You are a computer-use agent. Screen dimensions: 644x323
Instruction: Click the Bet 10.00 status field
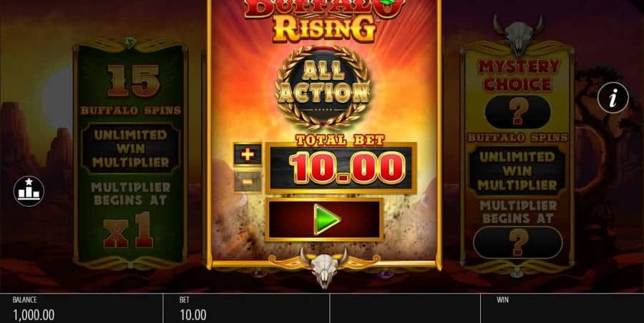[246, 308]
